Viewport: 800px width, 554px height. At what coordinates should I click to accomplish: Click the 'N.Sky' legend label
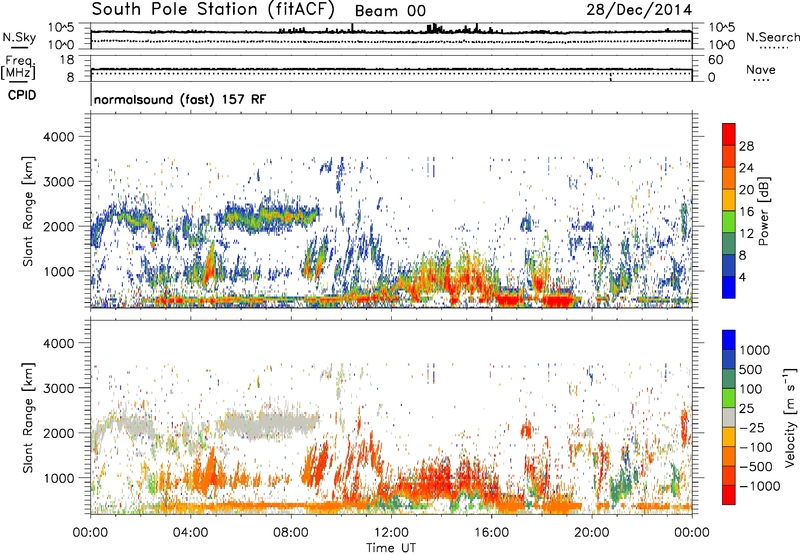pyautogui.click(x=19, y=37)
